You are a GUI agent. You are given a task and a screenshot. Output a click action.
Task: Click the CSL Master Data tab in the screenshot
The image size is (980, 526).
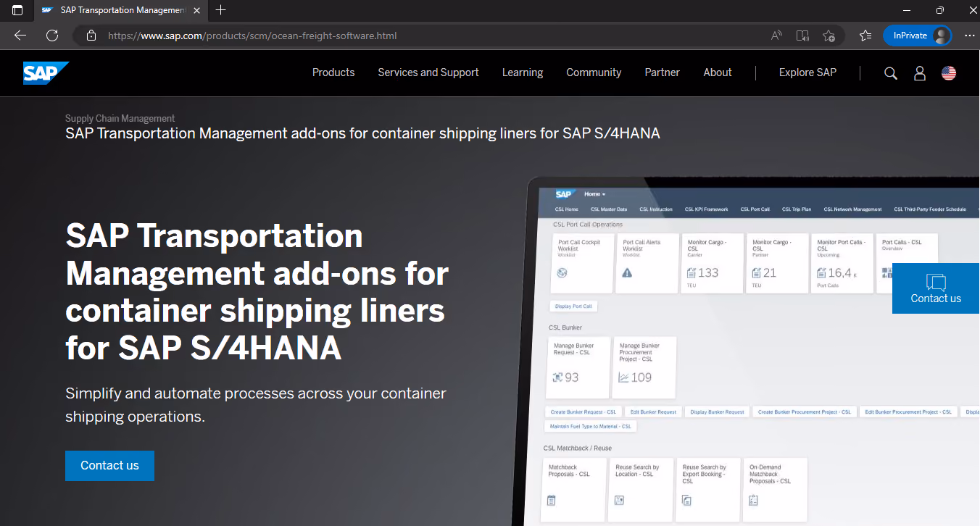(x=609, y=209)
